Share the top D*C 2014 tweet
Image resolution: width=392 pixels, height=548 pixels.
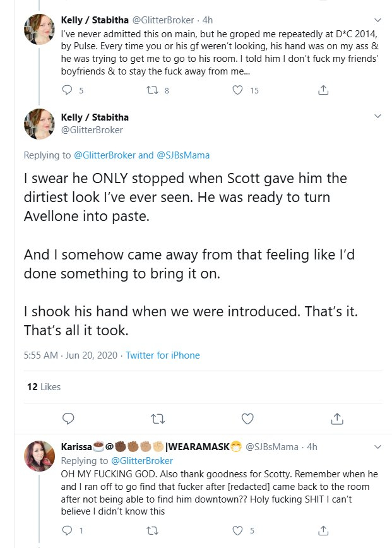point(323,91)
